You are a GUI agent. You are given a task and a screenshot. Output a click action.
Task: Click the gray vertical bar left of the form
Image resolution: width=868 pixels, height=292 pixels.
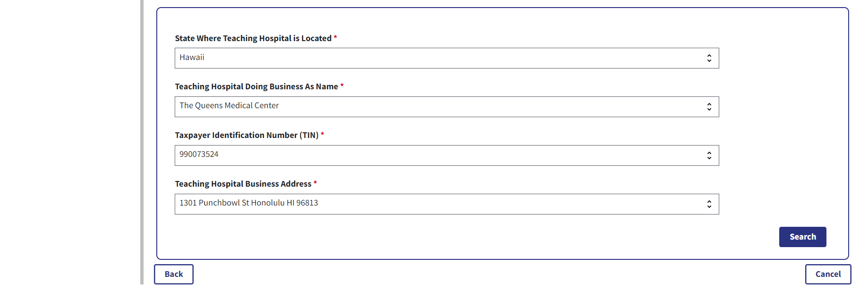tap(142, 142)
